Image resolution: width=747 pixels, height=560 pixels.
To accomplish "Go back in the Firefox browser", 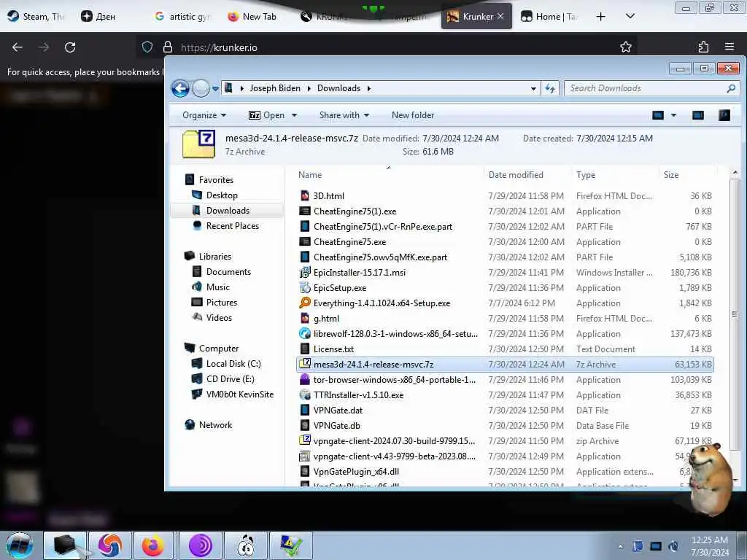I will (18, 47).
